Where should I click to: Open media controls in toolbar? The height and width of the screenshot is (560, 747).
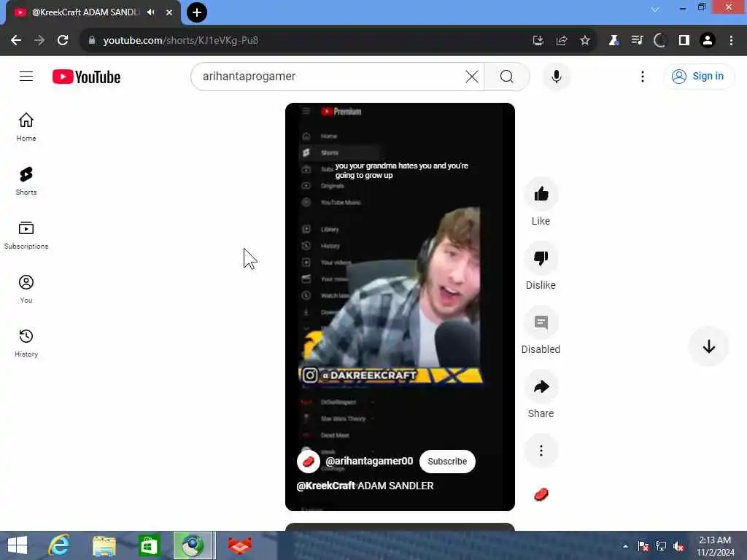[637, 41]
